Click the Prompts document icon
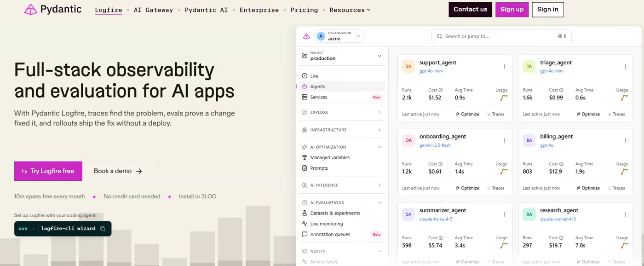The image size is (644, 266). [305, 168]
